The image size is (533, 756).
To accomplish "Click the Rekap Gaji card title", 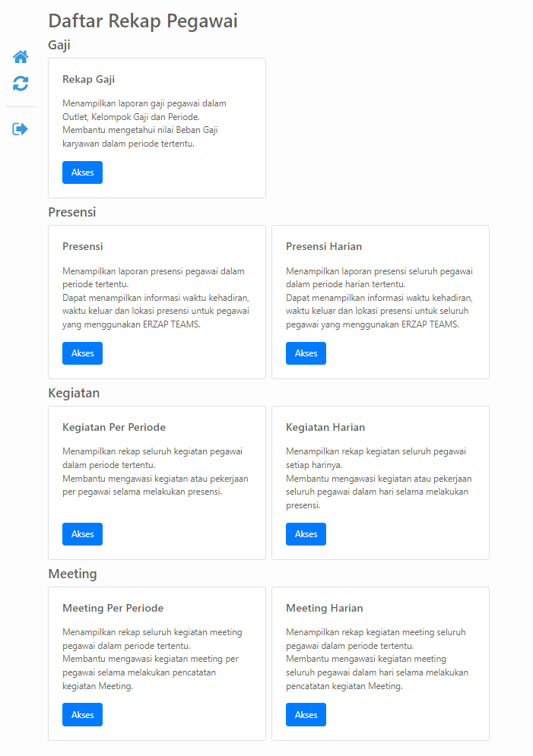I will [x=89, y=80].
